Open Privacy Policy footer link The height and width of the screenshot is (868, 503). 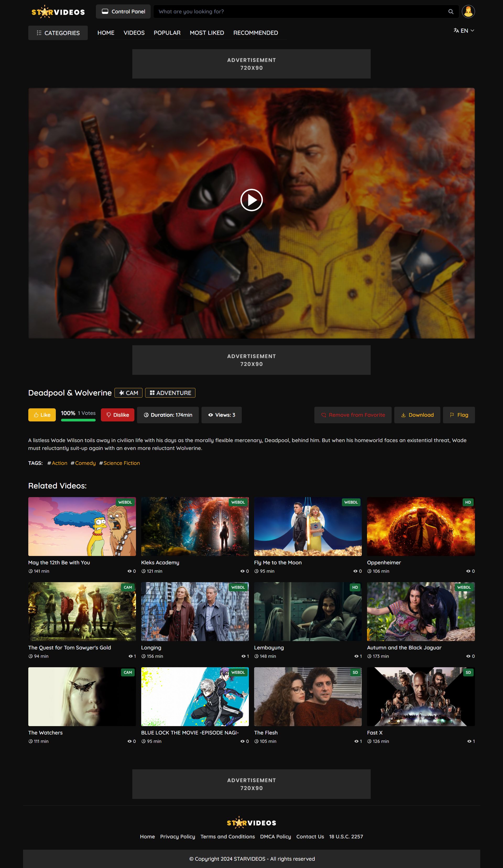178,837
